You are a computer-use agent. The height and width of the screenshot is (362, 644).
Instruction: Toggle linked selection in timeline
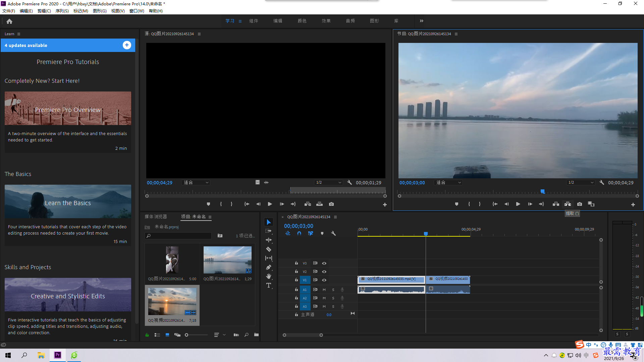[x=311, y=233]
